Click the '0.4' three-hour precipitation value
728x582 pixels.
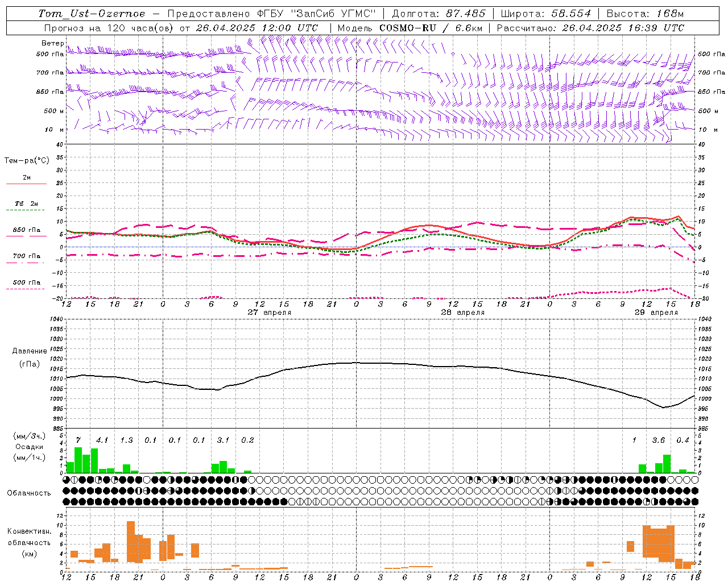click(682, 440)
